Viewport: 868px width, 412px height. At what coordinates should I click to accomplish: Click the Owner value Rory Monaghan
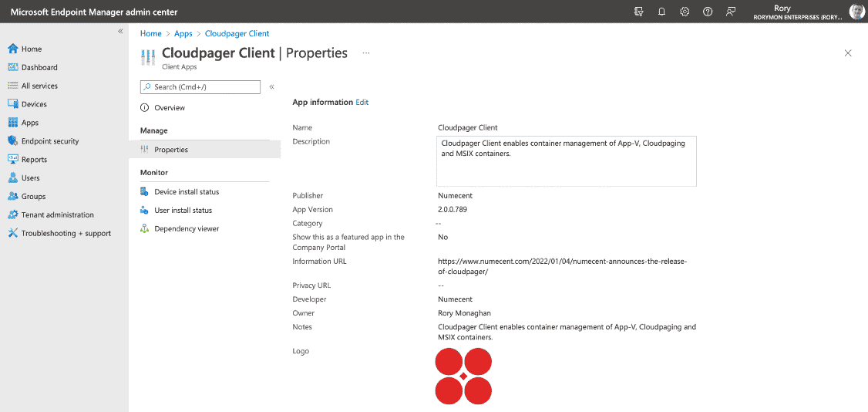464,313
